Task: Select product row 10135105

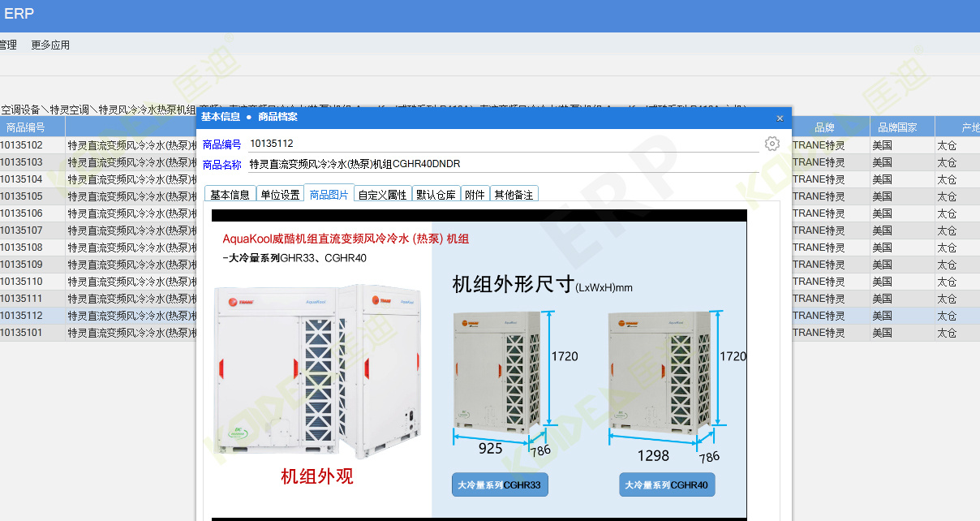Action: [97, 196]
